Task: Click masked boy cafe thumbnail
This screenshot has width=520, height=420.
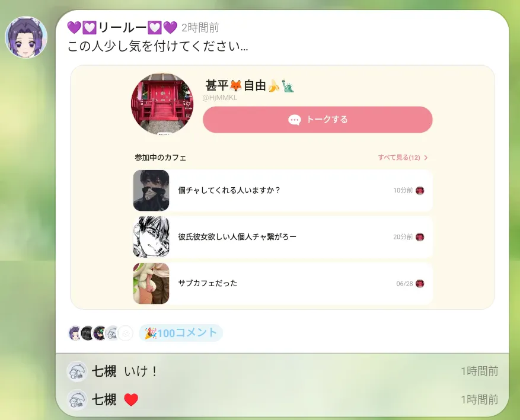Action: [151, 191]
